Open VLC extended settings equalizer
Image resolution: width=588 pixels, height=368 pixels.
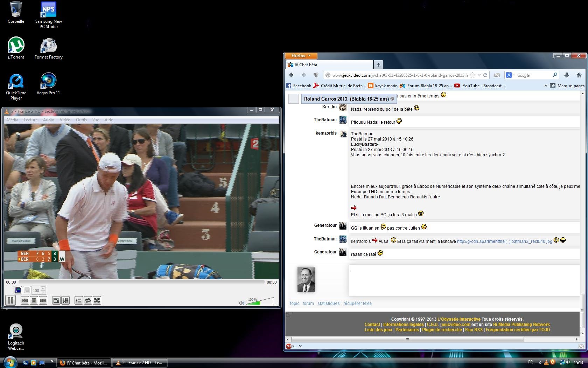[65, 300]
